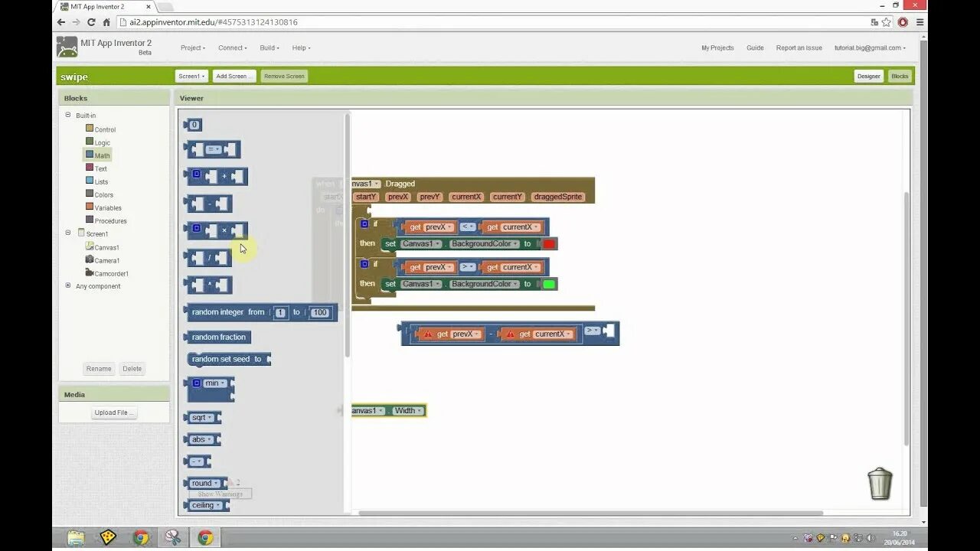Click the red color block
Screen dimensions: 980x551
(549, 244)
